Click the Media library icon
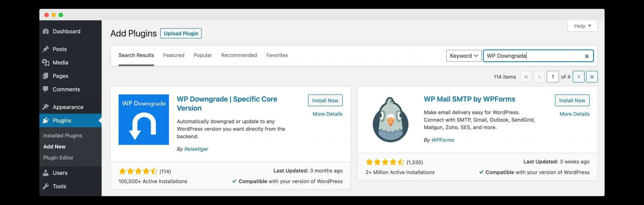 [46, 62]
